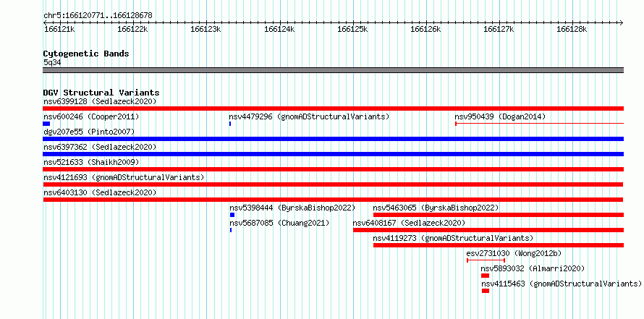
Task: Open the nsv600246 (Cooper2011) label
Action: (x=91, y=116)
